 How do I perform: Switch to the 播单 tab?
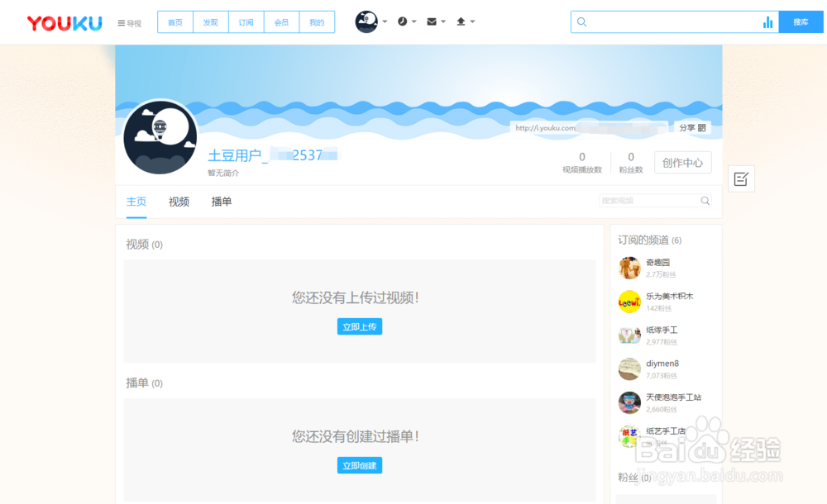[222, 202]
